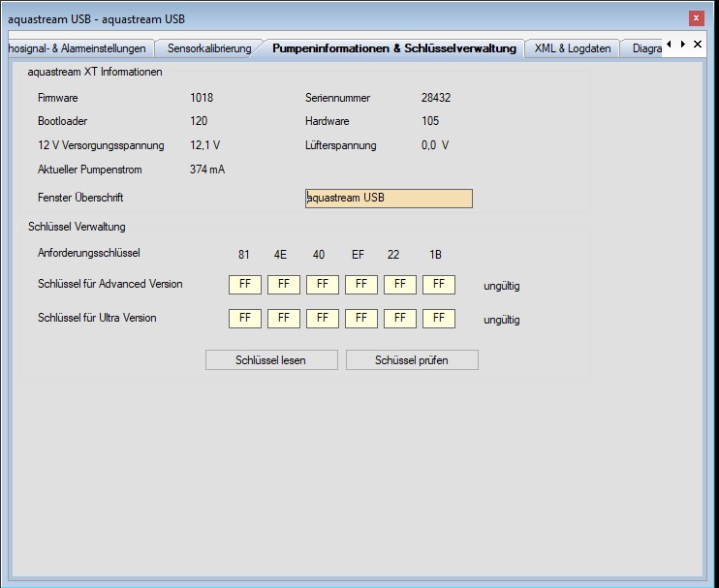Image resolution: width=719 pixels, height=588 pixels.
Task: Click the Lüfterspannung label
Action: (341, 145)
